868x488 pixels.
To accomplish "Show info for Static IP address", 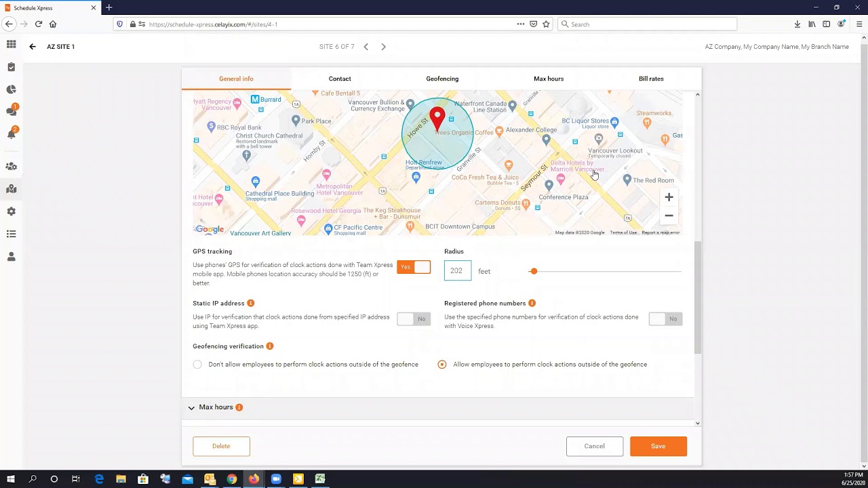I will pyautogui.click(x=251, y=303).
